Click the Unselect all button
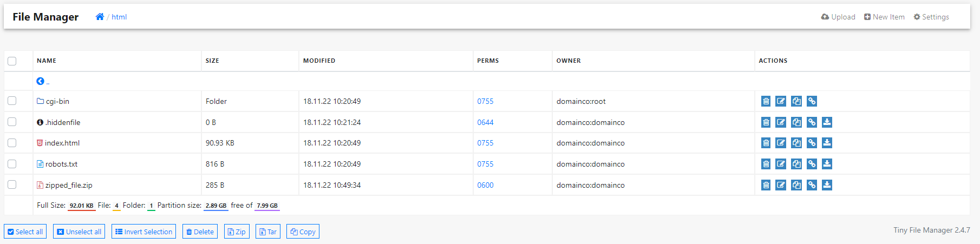This screenshot has width=980, height=244. [x=79, y=232]
